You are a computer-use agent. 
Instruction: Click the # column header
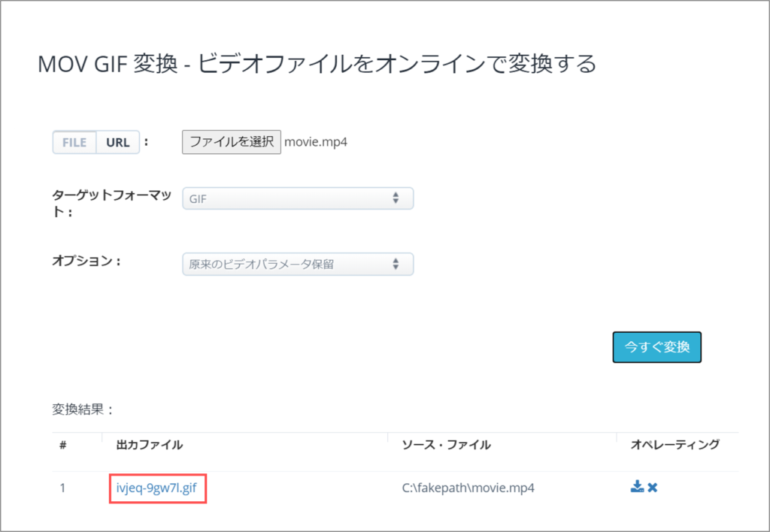pyautogui.click(x=63, y=445)
